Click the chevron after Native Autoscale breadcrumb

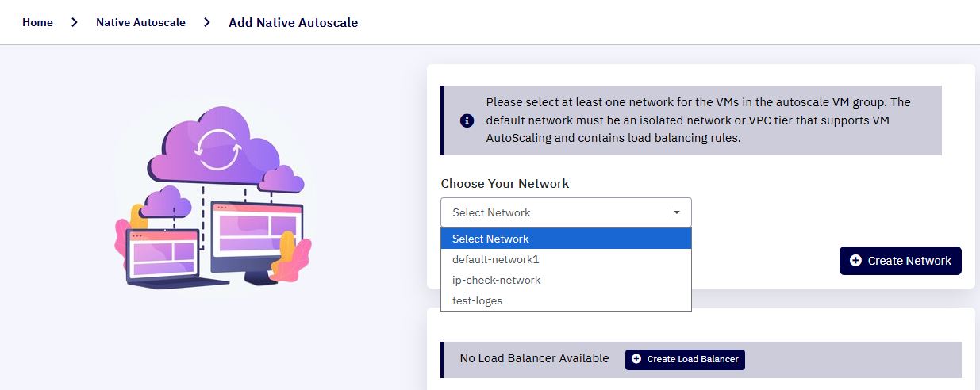tap(207, 22)
